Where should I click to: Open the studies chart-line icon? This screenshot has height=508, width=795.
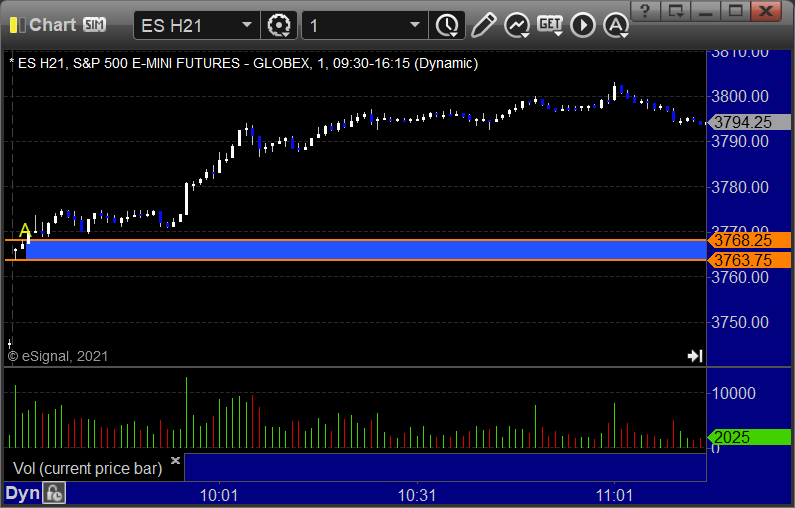(x=517, y=25)
